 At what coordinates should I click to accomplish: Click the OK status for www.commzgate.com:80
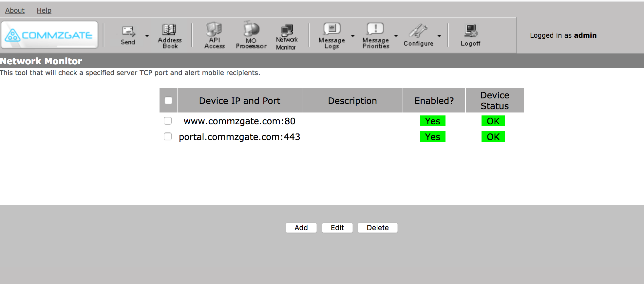pos(493,121)
